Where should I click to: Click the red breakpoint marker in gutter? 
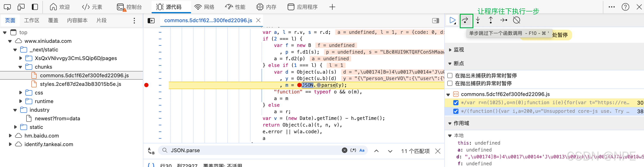(x=147, y=85)
